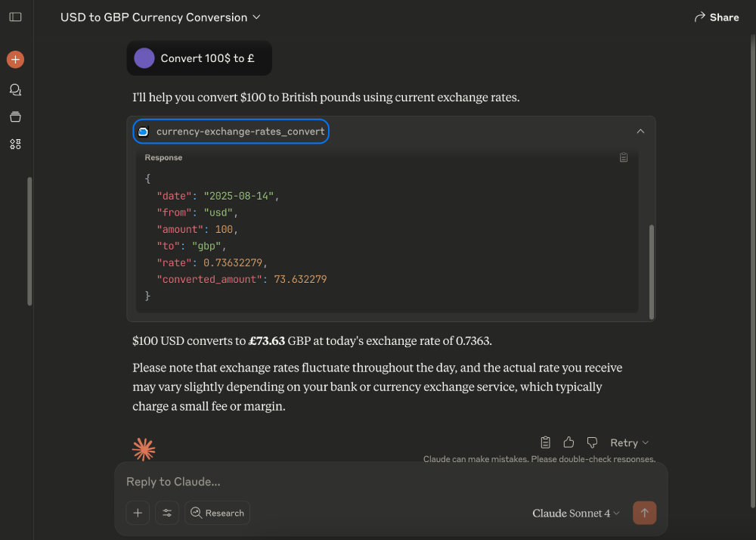Open the Retry options menu
Image resolution: width=756 pixels, height=540 pixels.
(x=629, y=442)
